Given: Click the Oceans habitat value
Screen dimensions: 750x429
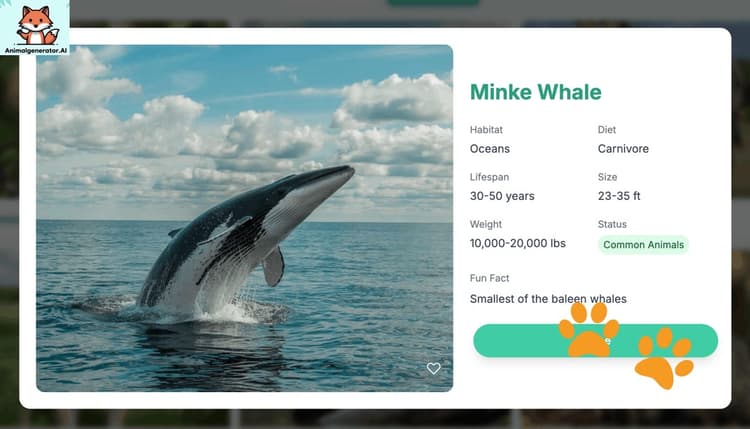Looking at the screenshot, I should [489, 149].
